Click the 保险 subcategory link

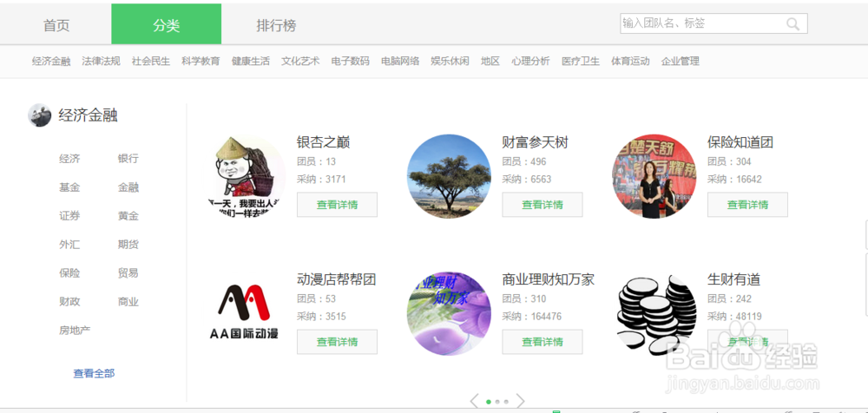69,273
